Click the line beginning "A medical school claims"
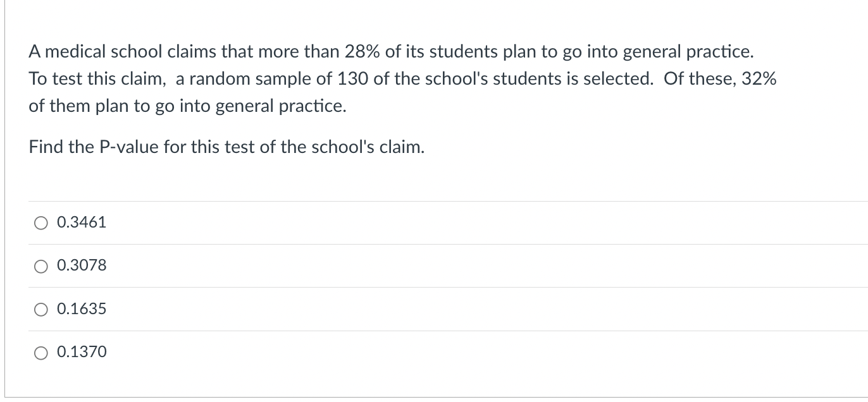The height and width of the screenshot is (402, 868). pos(391,52)
